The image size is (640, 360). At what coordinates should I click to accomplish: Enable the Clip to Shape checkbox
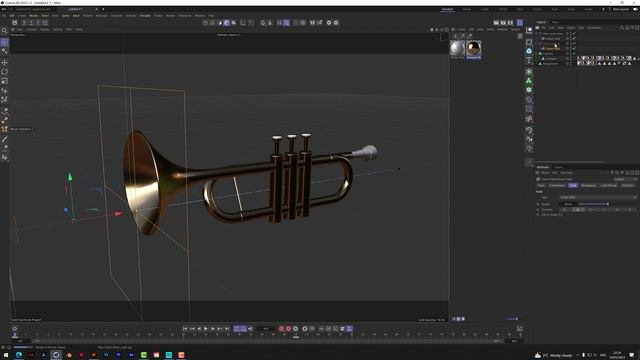pos(561,215)
